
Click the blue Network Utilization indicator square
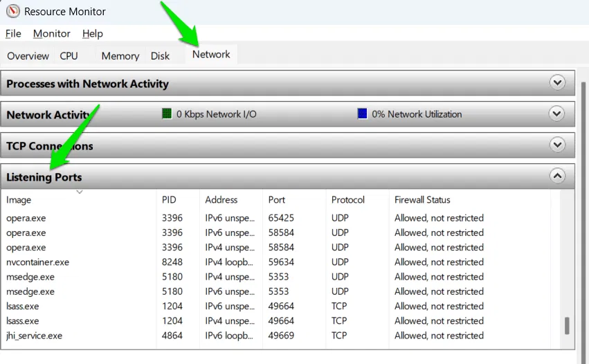362,113
